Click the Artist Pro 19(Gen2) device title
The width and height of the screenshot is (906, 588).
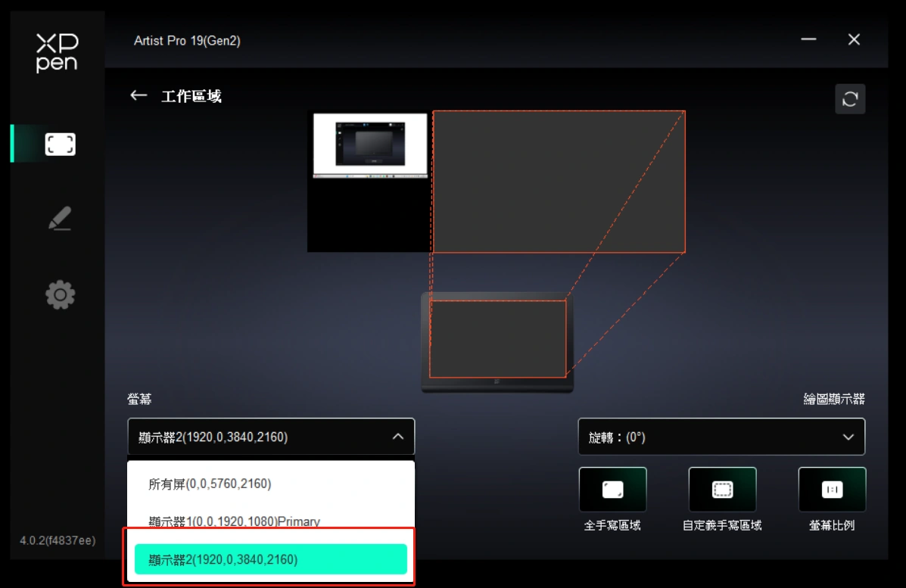point(187,41)
